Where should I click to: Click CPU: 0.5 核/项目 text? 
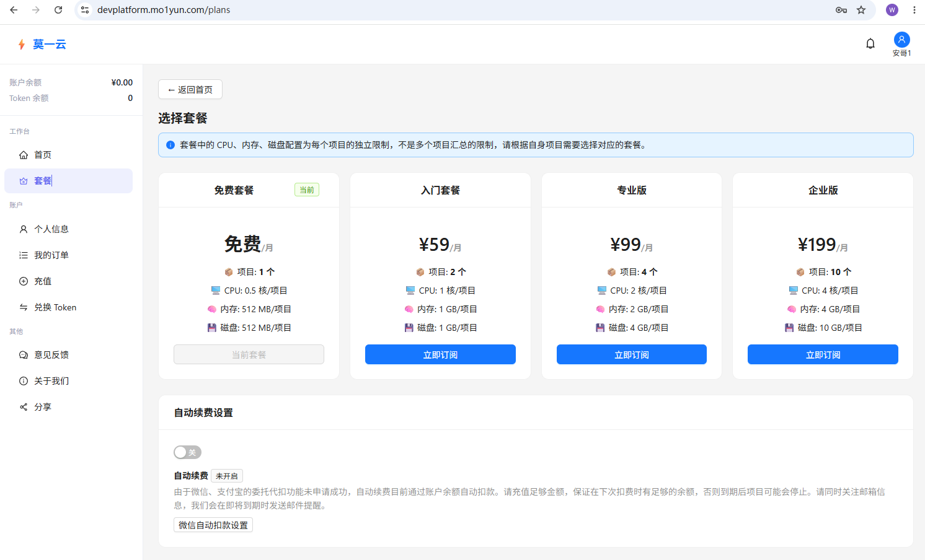point(255,291)
